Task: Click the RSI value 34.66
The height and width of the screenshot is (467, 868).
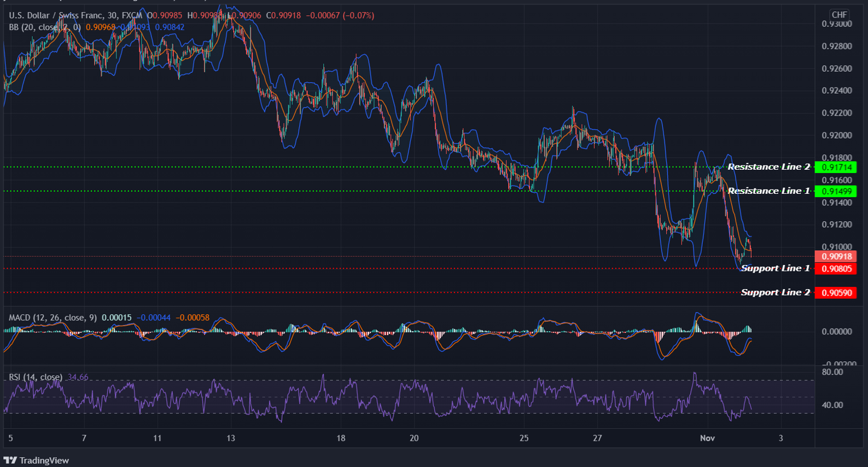Action: pos(78,377)
